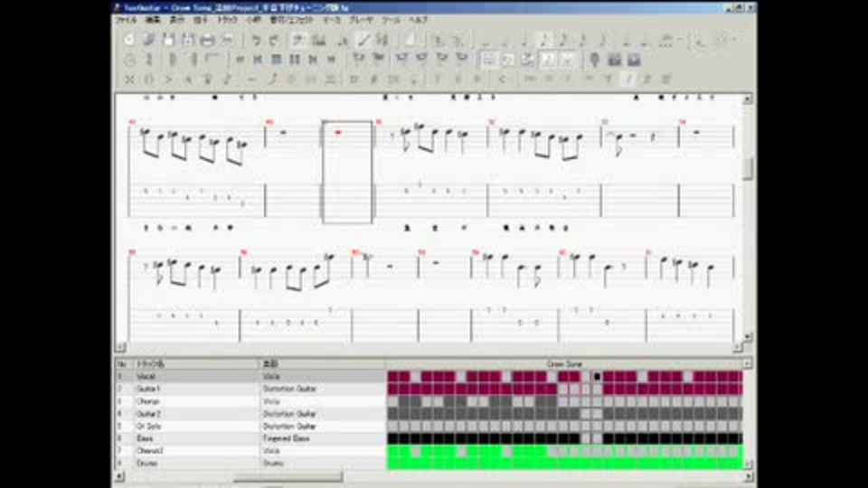This screenshot has height=488, width=868.
Task: Select the Gt Solo track row
Action: pyautogui.click(x=250, y=427)
